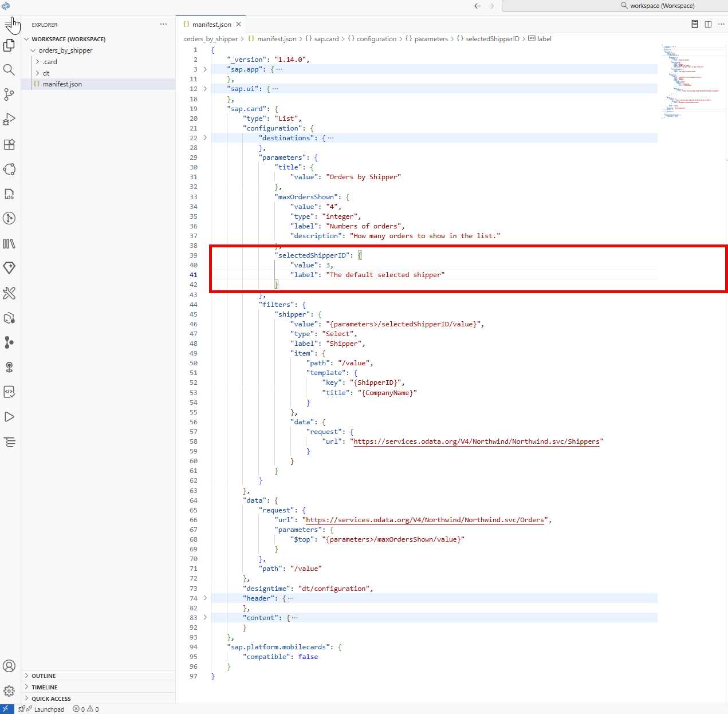The width and height of the screenshot is (728, 714).
Task: Open the hamburger application menu
Action: click(8, 24)
